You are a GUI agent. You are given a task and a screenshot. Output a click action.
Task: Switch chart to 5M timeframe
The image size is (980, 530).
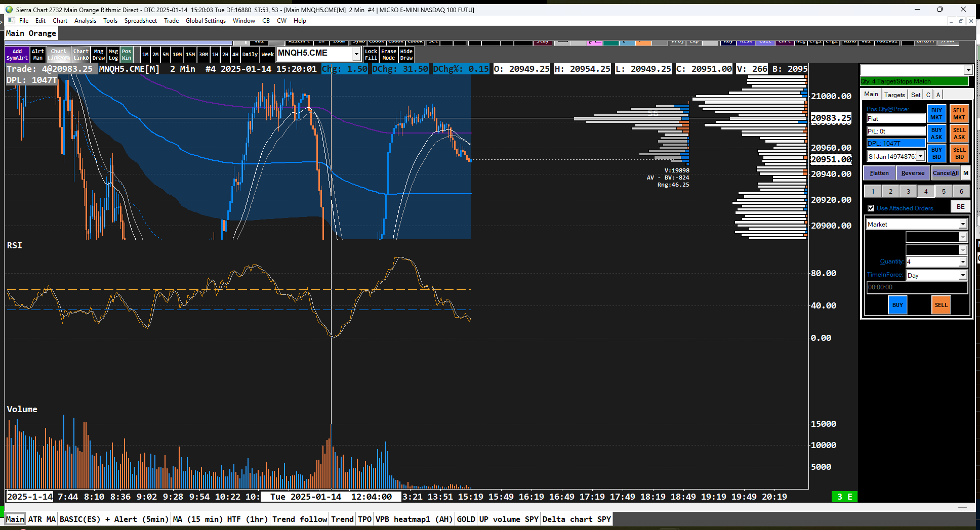[x=166, y=55]
